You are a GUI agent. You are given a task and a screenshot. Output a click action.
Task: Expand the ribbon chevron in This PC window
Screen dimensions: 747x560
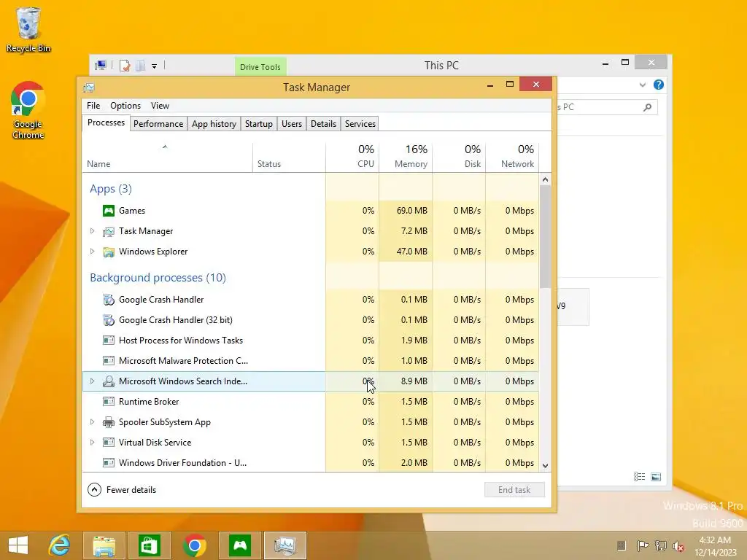[x=643, y=85]
